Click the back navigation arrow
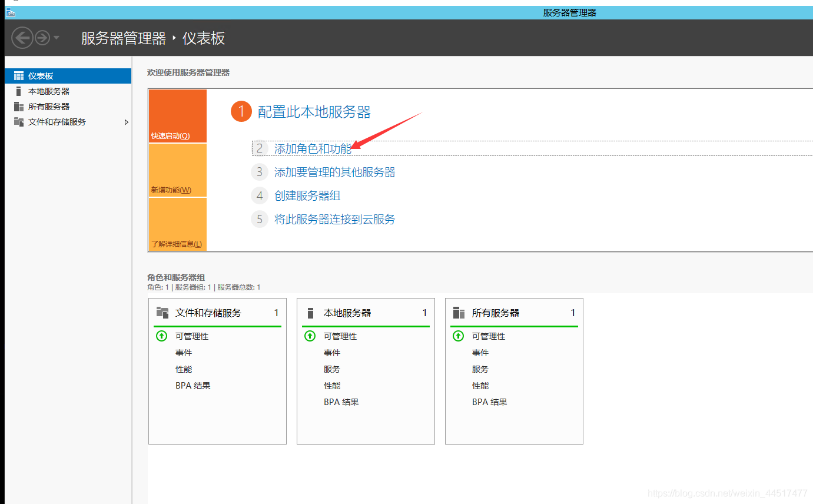The height and width of the screenshot is (504, 813). tap(22, 38)
